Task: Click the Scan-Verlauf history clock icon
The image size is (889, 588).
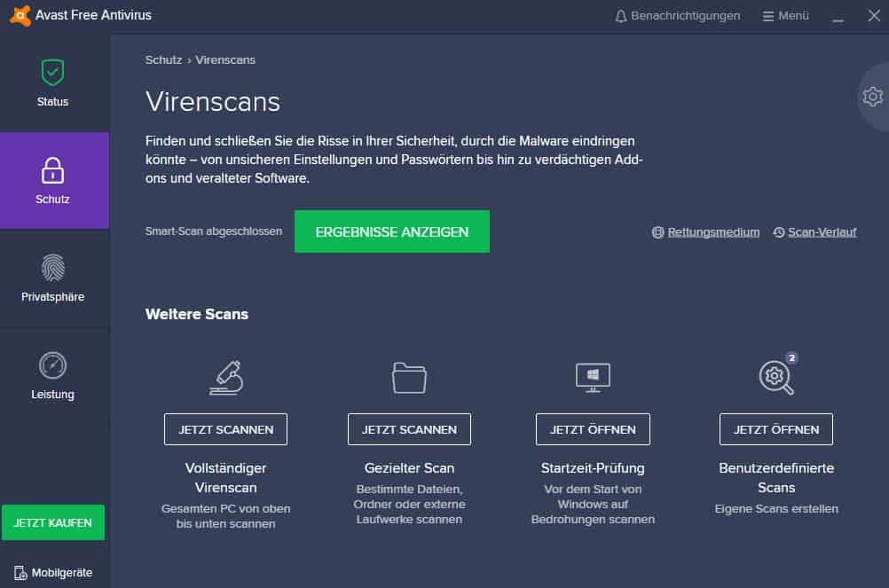Action: (x=779, y=232)
